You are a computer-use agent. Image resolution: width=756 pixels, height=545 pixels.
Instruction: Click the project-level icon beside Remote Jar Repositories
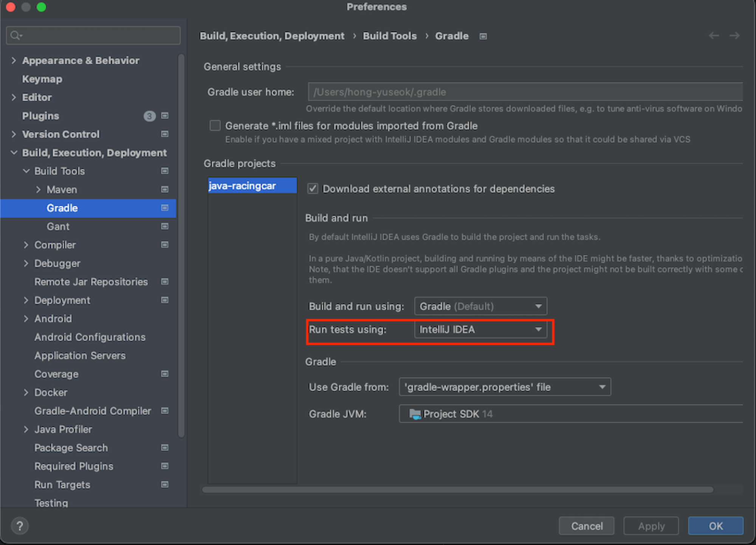[165, 281]
